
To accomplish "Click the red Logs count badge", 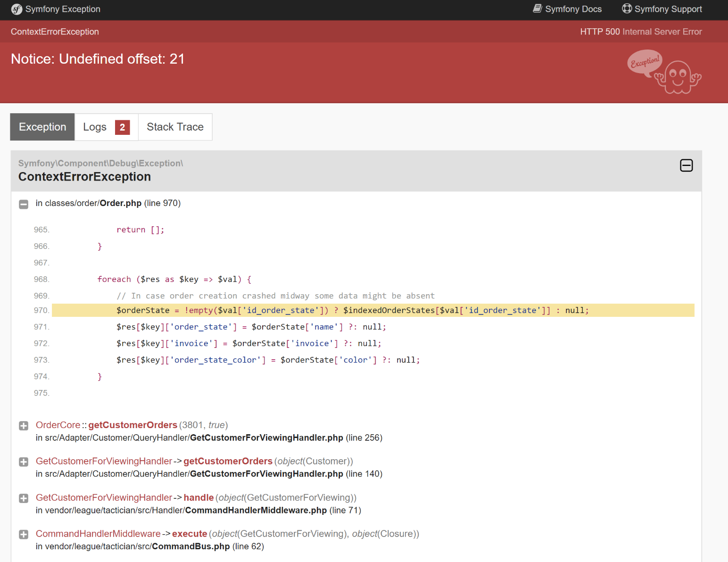I will click(x=122, y=127).
